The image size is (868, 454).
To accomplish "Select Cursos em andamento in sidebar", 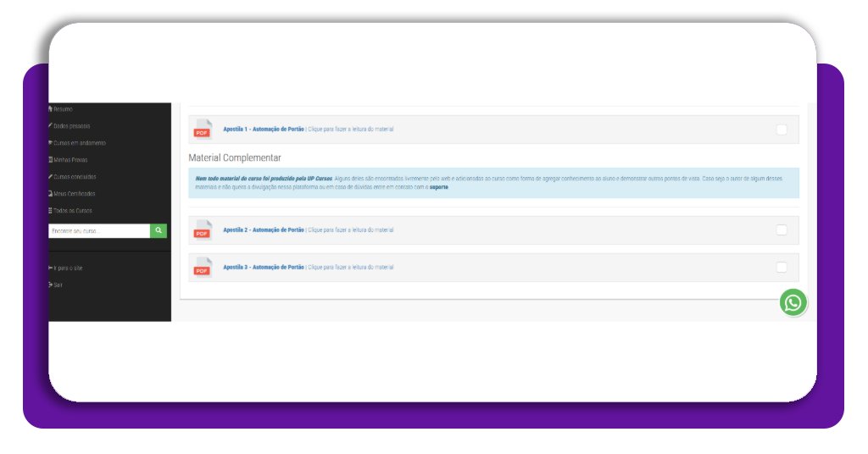I will (x=79, y=143).
